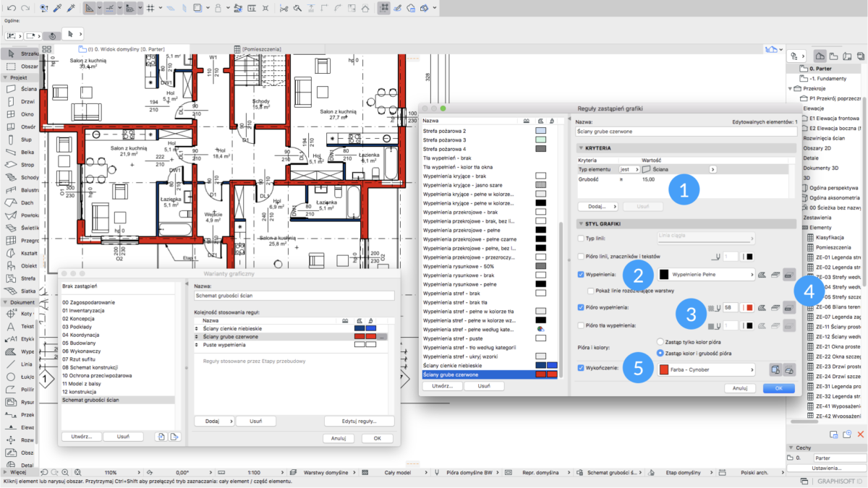
Task: Click cover fill icon in Pióro wypełnienia row
Action: click(775, 307)
